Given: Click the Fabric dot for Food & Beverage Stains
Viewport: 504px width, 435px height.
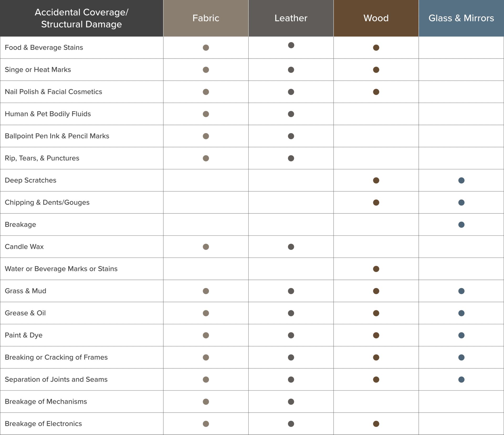Looking at the screenshot, I should (206, 48).
